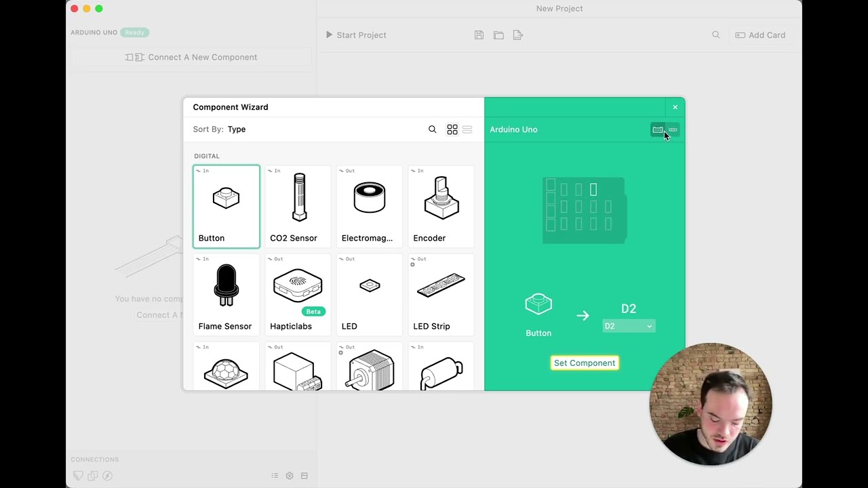Select the LED component tile
868x488 pixels.
[370, 295]
